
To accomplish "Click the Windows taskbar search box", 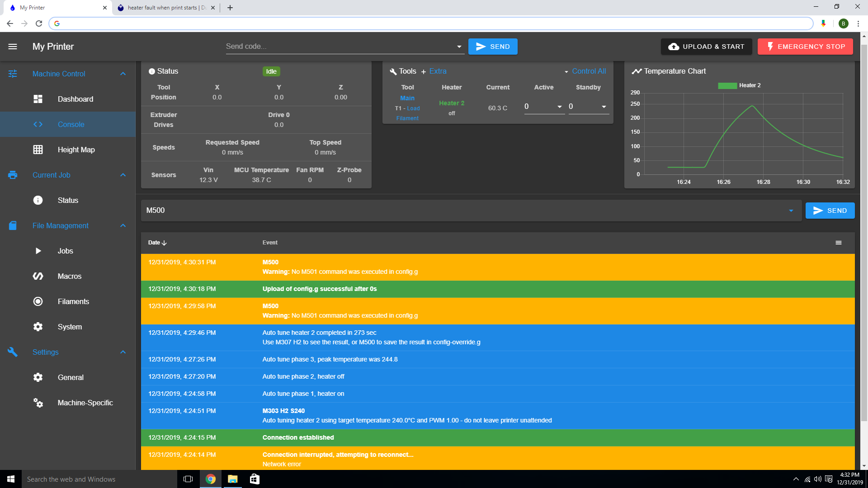I will (x=99, y=479).
